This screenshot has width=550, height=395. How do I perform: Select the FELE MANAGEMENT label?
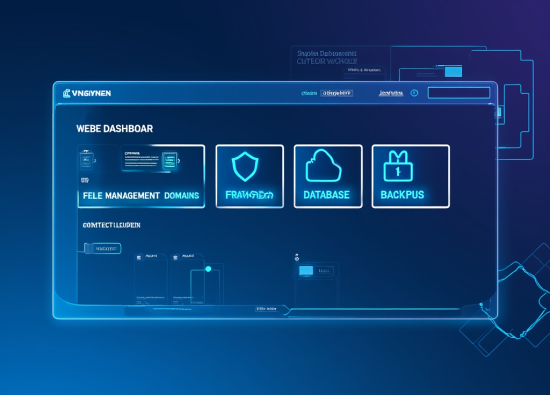(121, 195)
